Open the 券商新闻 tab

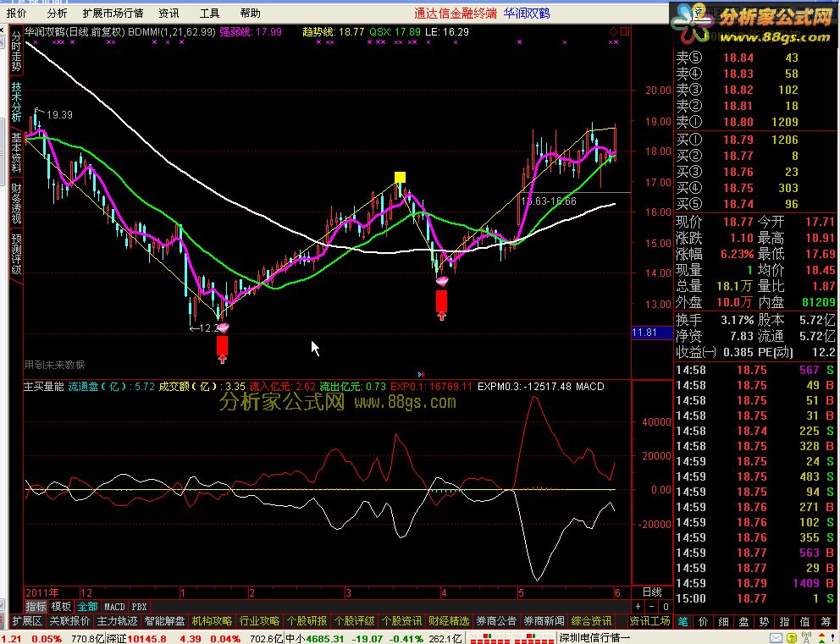pos(544,621)
